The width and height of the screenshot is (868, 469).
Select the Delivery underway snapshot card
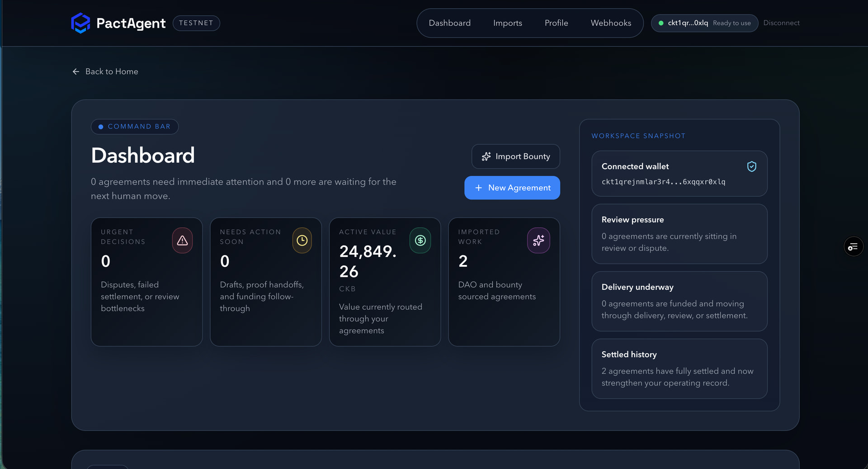(679, 301)
